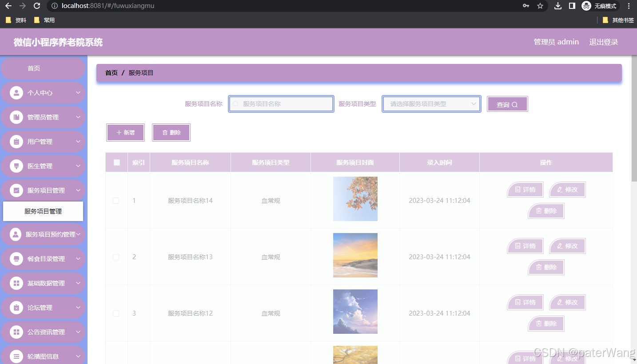Click the 餐食目录管理 sidebar icon
Viewport: 637px width, 364px height.
16,259
